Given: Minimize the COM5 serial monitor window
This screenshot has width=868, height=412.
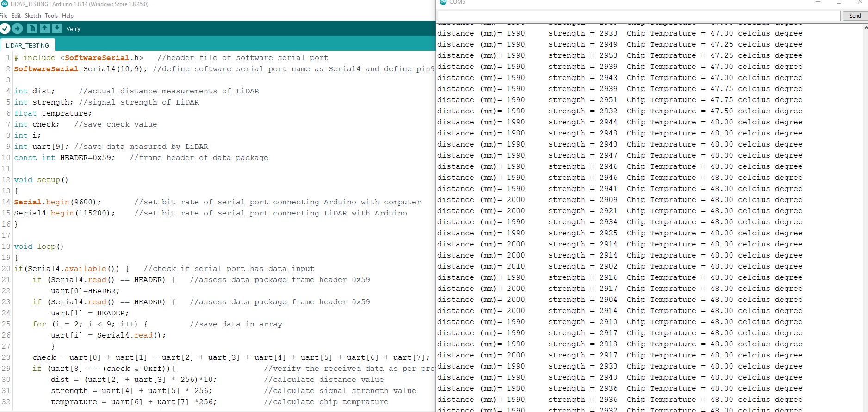Looking at the screenshot, I should (x=818, y=2).
